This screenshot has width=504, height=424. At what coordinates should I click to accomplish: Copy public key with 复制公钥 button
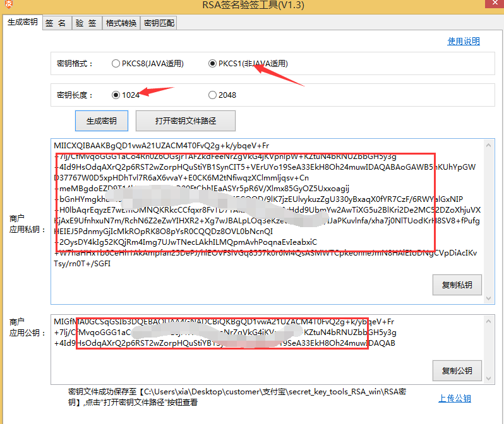(x=457, y=370)
